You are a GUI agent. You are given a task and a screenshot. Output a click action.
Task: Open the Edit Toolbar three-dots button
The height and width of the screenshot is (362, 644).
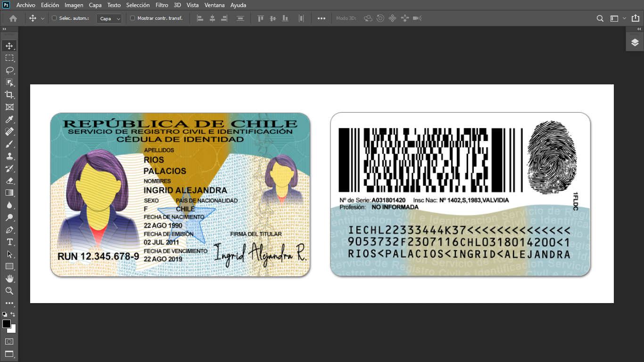pos(9,303)
